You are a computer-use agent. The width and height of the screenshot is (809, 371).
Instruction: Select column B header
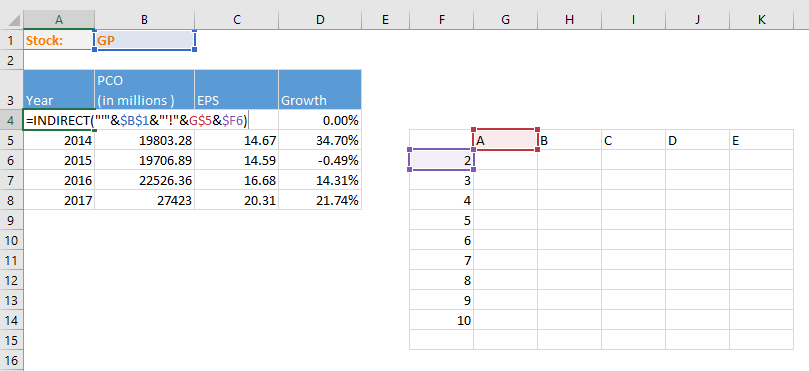[x=144, y=20]
